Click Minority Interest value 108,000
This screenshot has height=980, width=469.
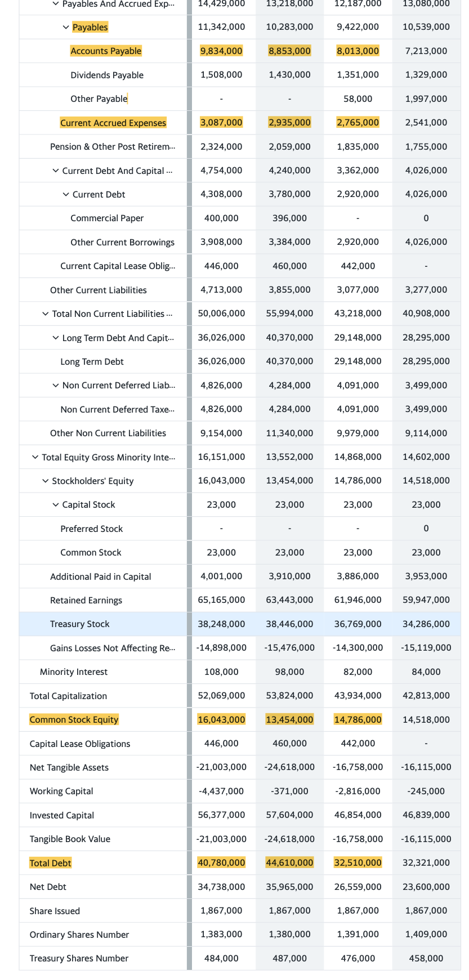coord(221,672)
